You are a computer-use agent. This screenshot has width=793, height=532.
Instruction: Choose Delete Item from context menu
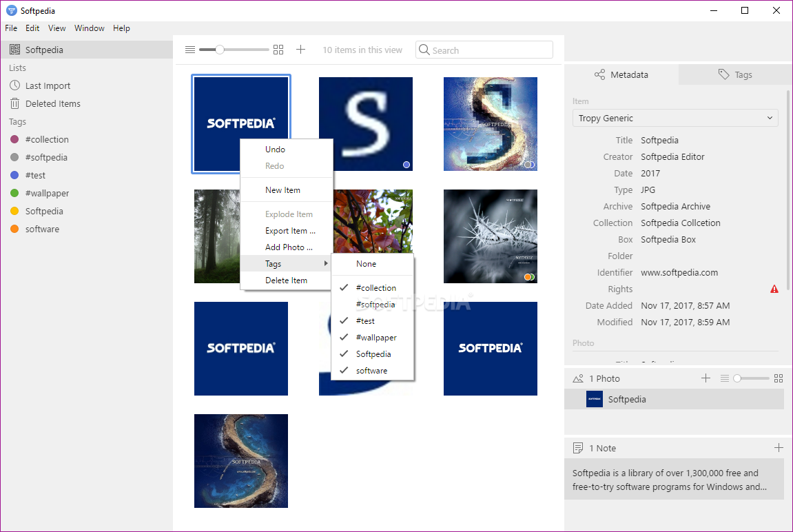[286, 280]
